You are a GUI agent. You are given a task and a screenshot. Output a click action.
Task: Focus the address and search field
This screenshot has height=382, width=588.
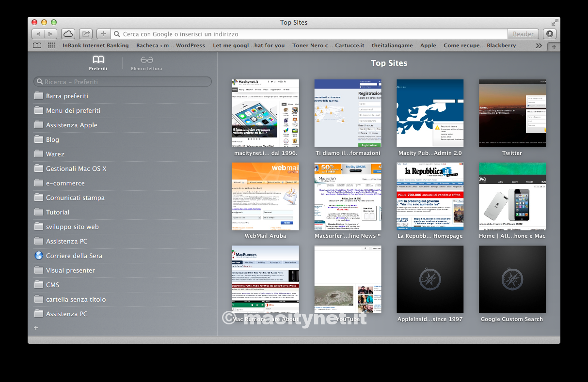309,34
